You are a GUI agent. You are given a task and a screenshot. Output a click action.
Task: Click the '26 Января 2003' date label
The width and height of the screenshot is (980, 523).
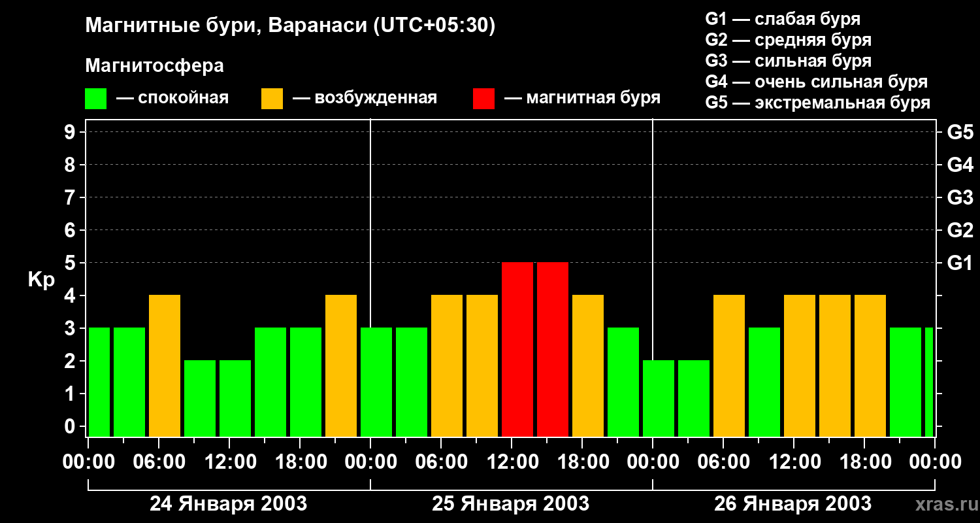tap(792, 504)
